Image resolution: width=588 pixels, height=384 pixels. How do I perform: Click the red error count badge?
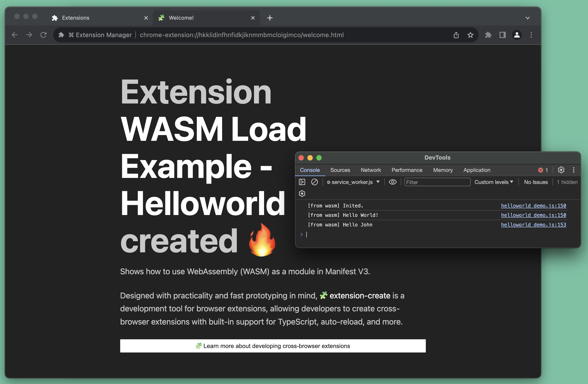click(x=543, y=170)
